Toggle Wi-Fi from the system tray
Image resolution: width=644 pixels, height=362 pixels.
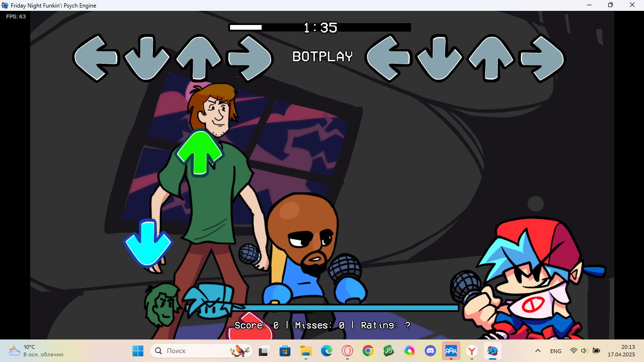(x=573, y=351)
